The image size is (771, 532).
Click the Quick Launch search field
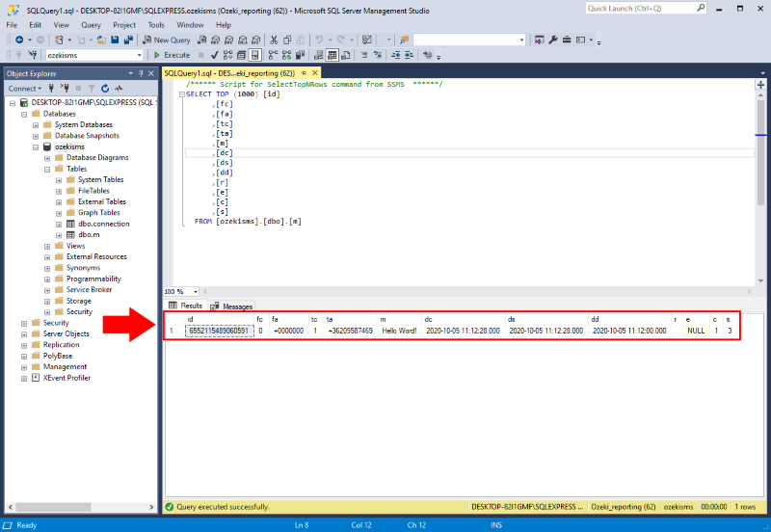point(646,9)
